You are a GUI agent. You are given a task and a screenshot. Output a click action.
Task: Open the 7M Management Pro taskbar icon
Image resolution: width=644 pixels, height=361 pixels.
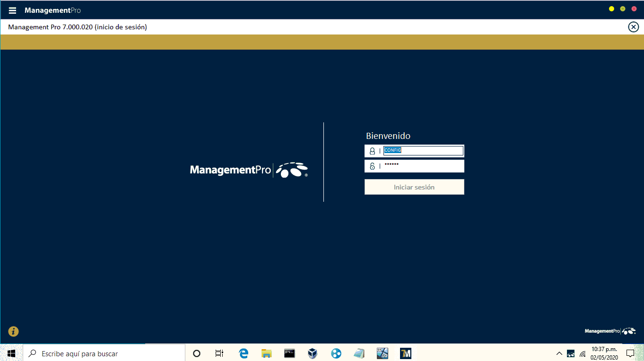point(405,353)
